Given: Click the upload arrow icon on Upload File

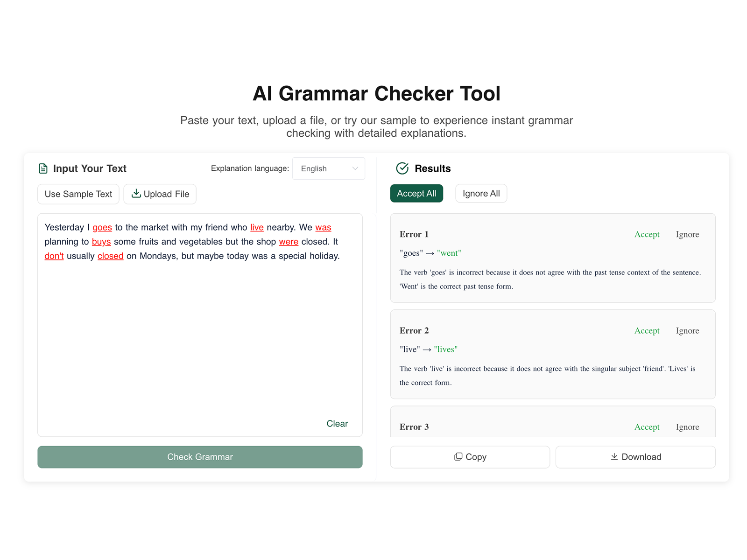Looking at the screenshot, I should click(x=136, y=194).
